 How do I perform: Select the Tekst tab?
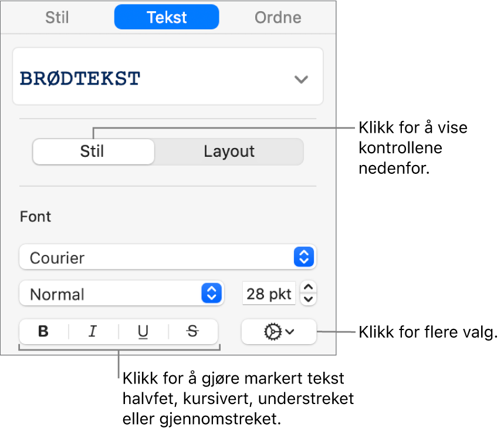[x=167, y=17]
